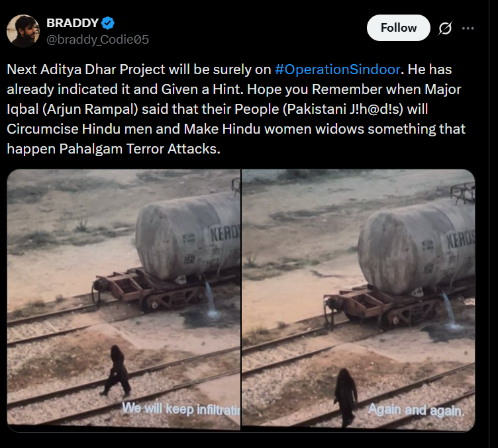Click the 'We will keep infiltrating' subtitle

181,409
